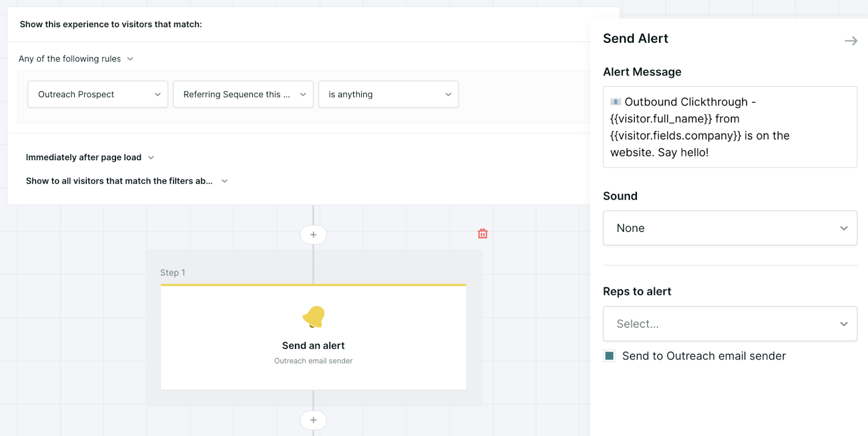Screen dimensions: 868x436
Task: Change the Immediately after page load timing
Action: tap(90, 157)
